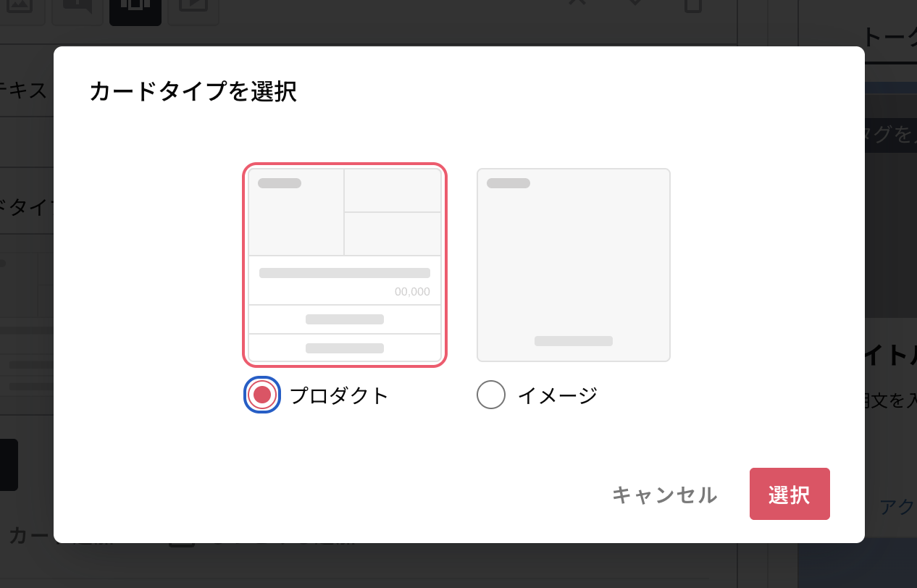
Task: Click キャンセル to dismiss the dialog
Action: click(x=663, y=495)
